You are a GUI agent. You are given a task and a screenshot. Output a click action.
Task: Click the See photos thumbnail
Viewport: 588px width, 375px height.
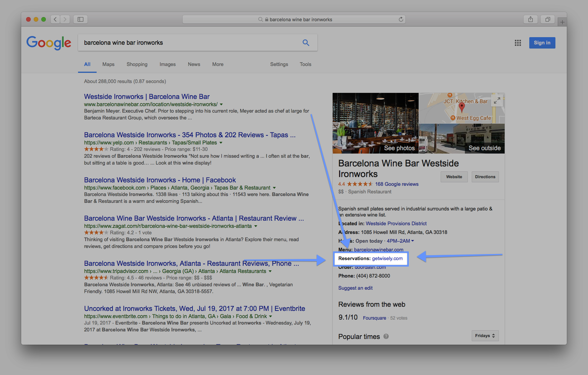coord(375,123)
